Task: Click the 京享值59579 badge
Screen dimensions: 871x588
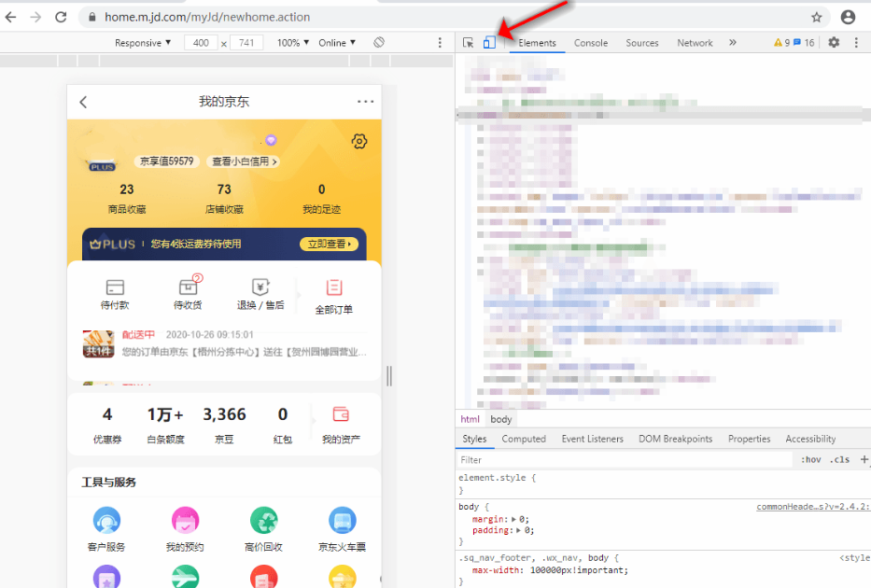Action: [166, 161]
